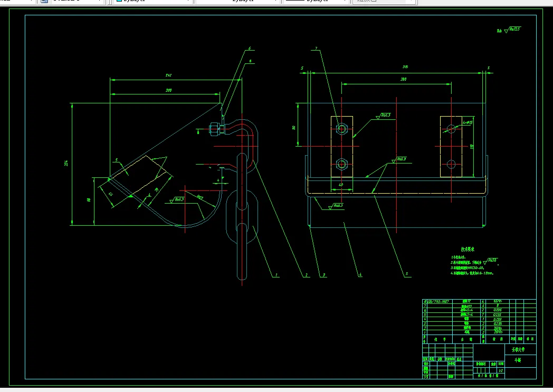Viewport: 553px width, 392px height.
Task: Click the technical requirements heading text
Action: (x=468, y=249)
